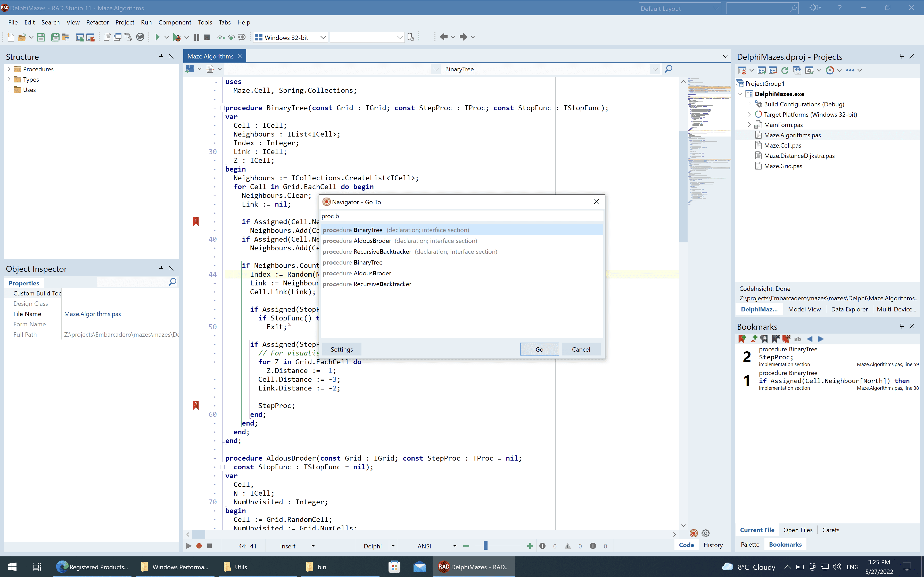The width and height of the screenshot is (924, 577).
Task: Expand Build Configurations (Debug) tree node
Action: point(749,104)
